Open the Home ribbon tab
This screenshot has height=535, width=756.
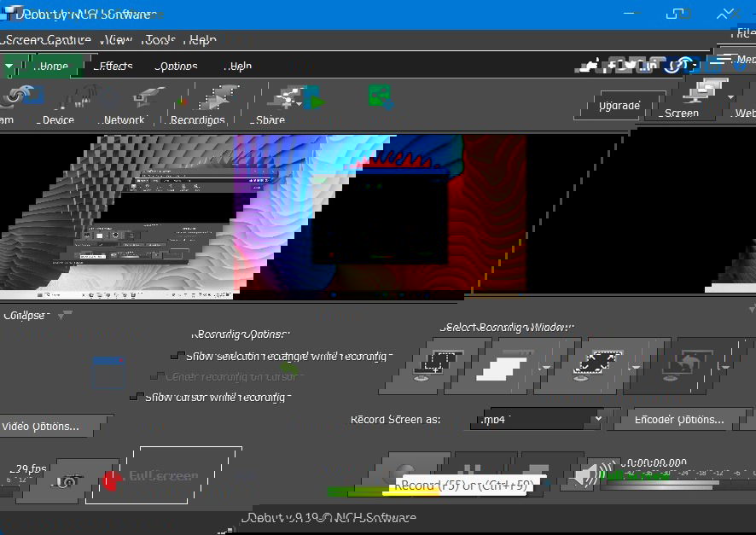point(52,66)
